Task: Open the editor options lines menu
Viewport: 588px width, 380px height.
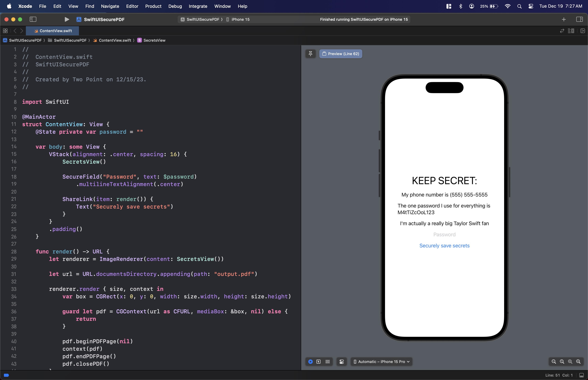Action: (x=571, y=31)
